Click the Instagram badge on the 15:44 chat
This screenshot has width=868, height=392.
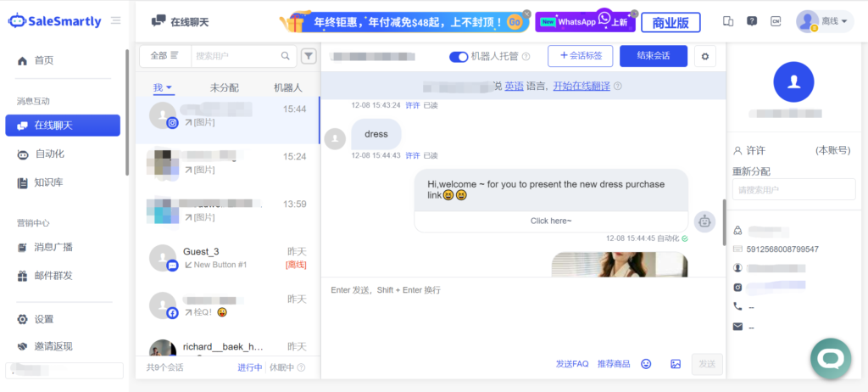click(173, 123)
